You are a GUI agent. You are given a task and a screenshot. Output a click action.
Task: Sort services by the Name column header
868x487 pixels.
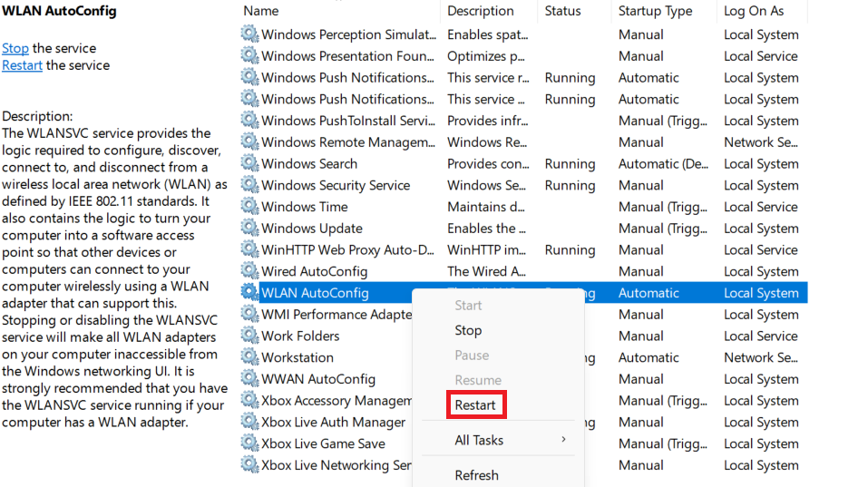tap(261, 11)
